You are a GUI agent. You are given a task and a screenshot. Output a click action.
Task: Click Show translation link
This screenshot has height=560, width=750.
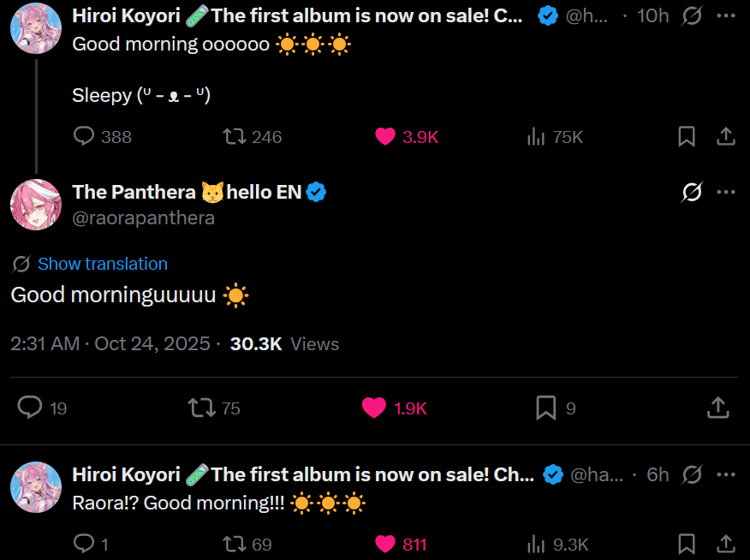point(102,264)
